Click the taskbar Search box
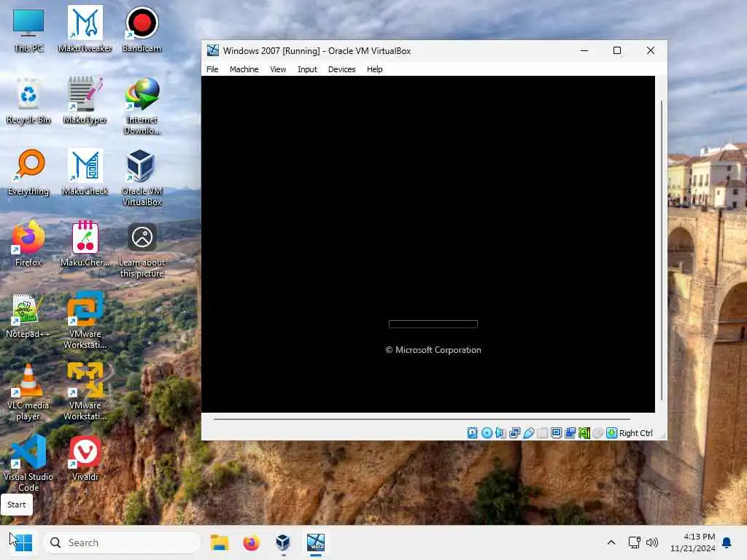This screenshot has width=747, height=560. [122, 542]
